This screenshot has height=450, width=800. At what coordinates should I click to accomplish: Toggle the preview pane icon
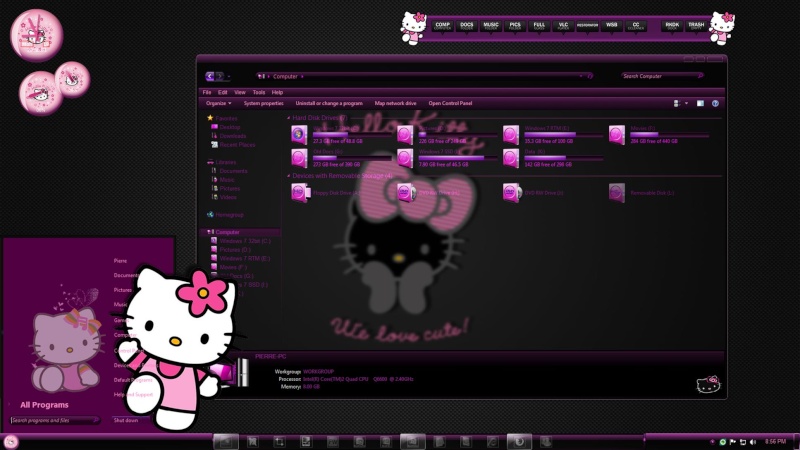(701, 103)
